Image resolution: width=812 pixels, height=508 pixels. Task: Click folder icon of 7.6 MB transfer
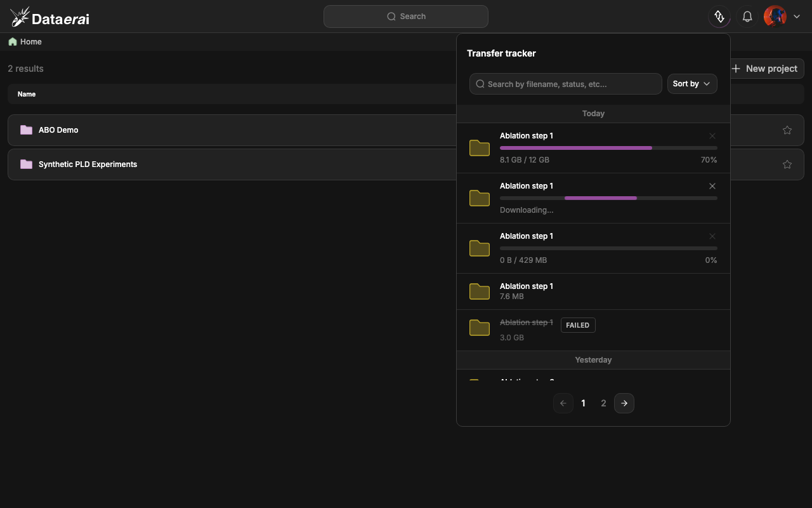[x=480, y=291]
